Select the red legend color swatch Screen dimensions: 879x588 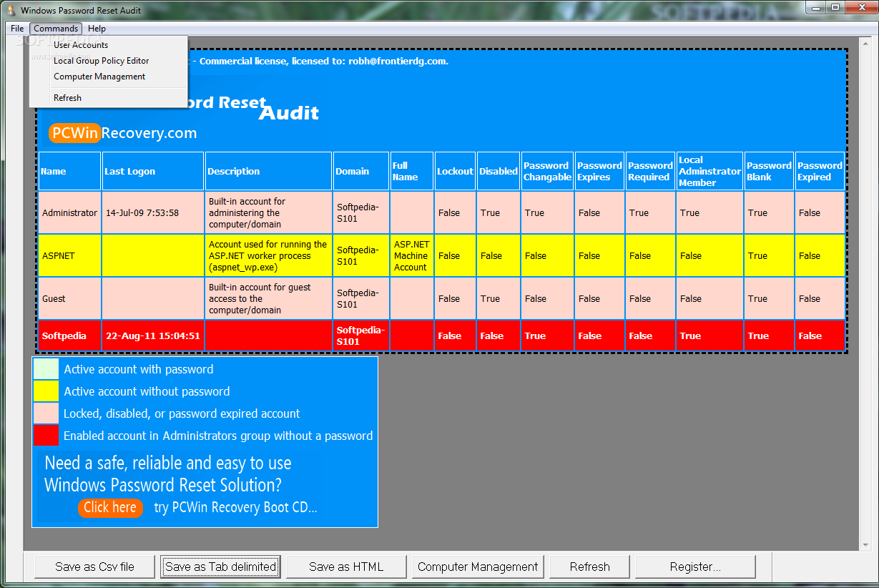[x=46, y=436]
